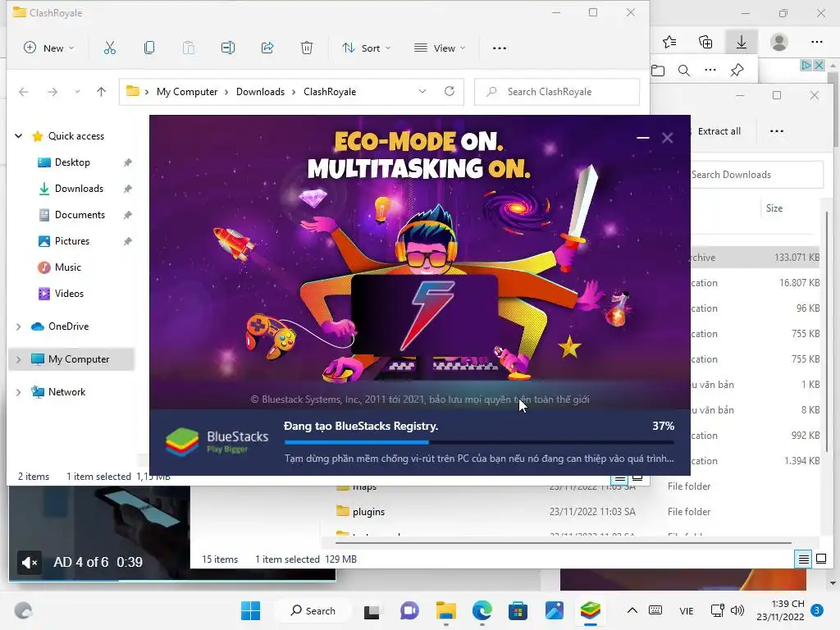Click Downloads in the address breadcrumb
840x630 pixels.
260,92
